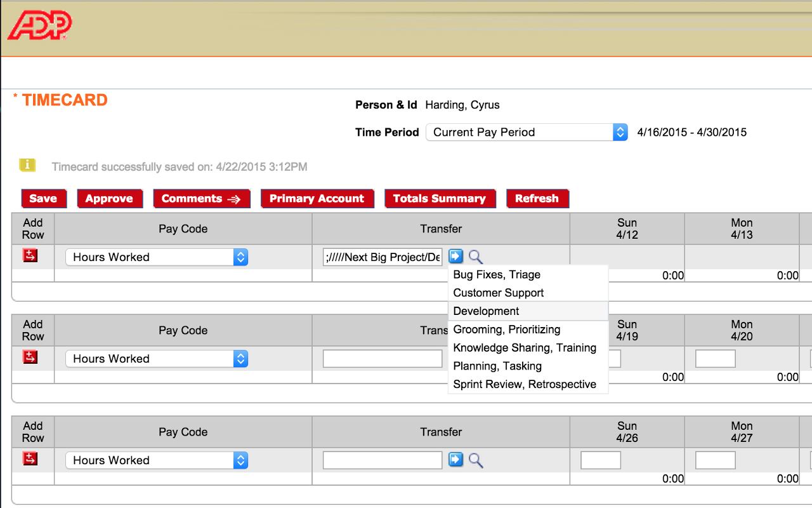The image size is (812, 508).
Task: Open the Totals Summary
Action: [440, 198]
